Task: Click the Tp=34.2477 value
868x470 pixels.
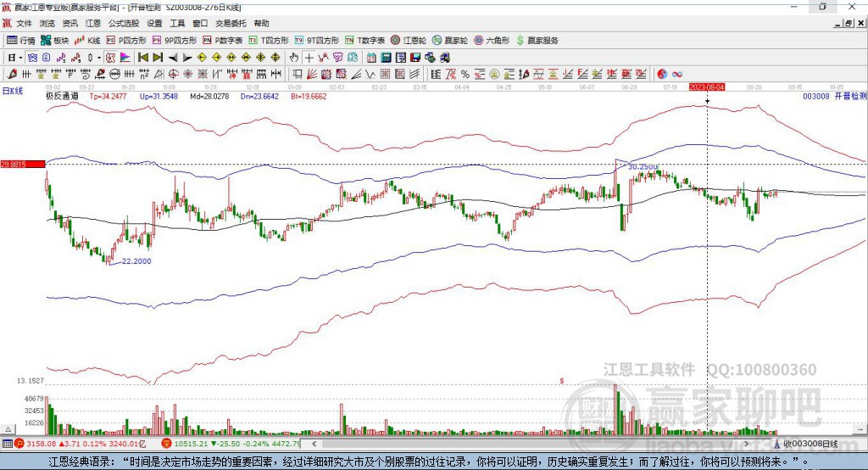Action: point(108,96)
